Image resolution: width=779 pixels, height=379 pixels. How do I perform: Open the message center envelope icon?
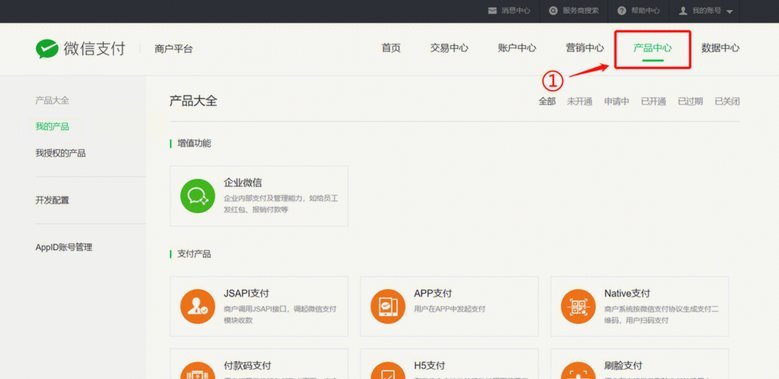point(492,10)
